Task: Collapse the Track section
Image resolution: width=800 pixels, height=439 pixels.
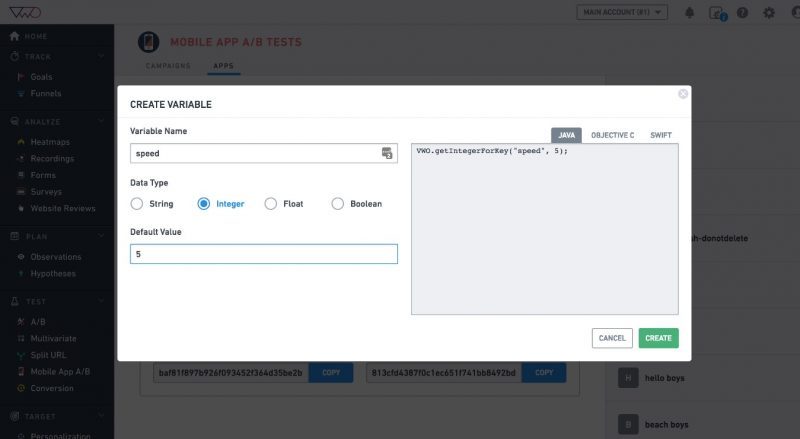Action: click(101, 56)
